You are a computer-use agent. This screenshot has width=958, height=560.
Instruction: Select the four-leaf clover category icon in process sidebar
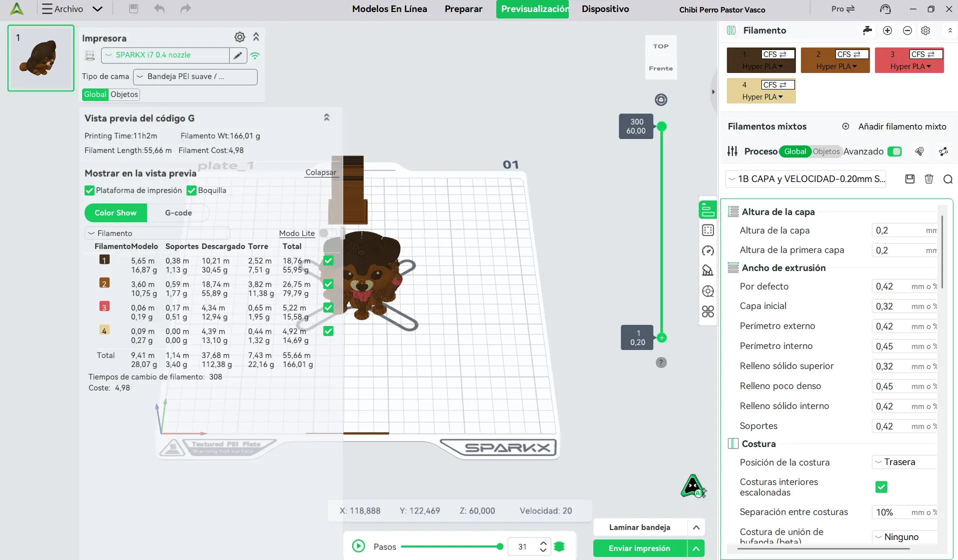[708, 311]
